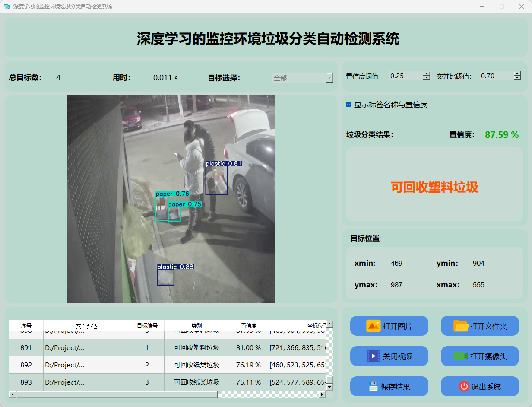Click the table's horizontal scrollbar left arrow
Image resolution: width=532 pixels, height=407 pixels.
pos(13,394)
